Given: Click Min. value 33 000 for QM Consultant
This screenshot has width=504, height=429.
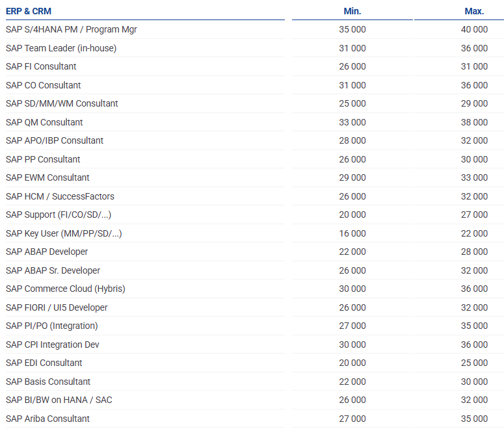Looking at the screenshot, I should point(352,122).
